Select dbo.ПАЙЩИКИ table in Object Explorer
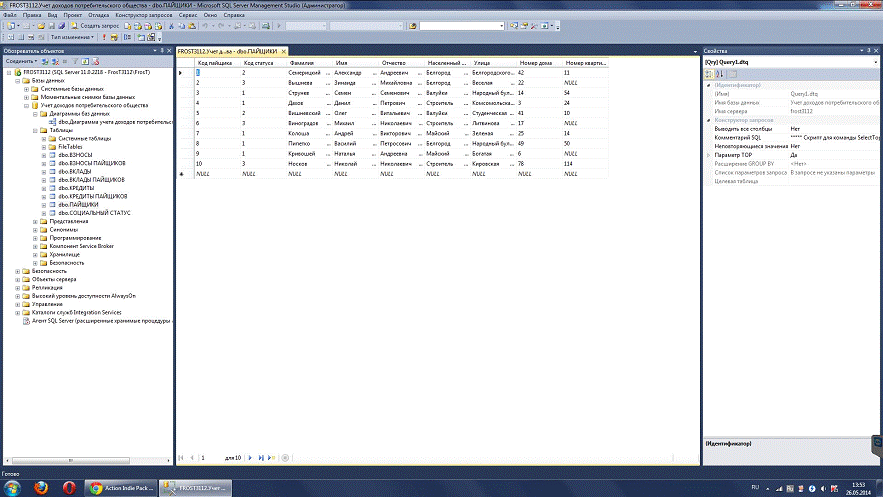883x497 pixels. 78,205
